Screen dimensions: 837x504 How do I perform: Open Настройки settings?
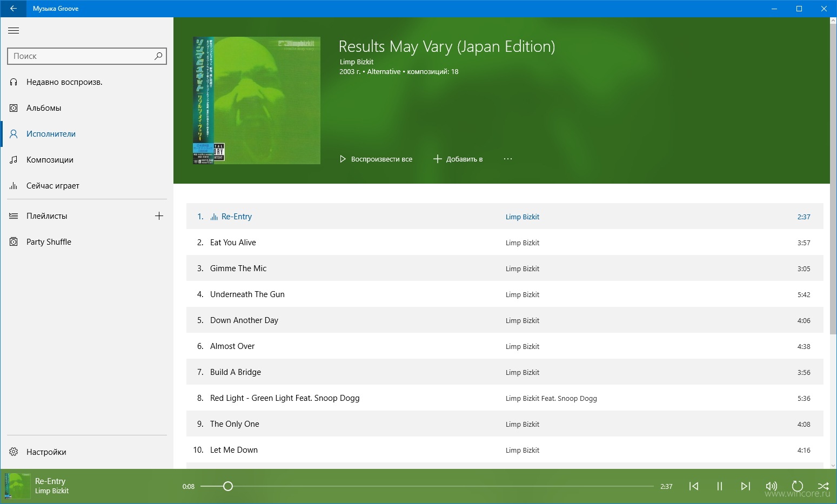[87, 452]
